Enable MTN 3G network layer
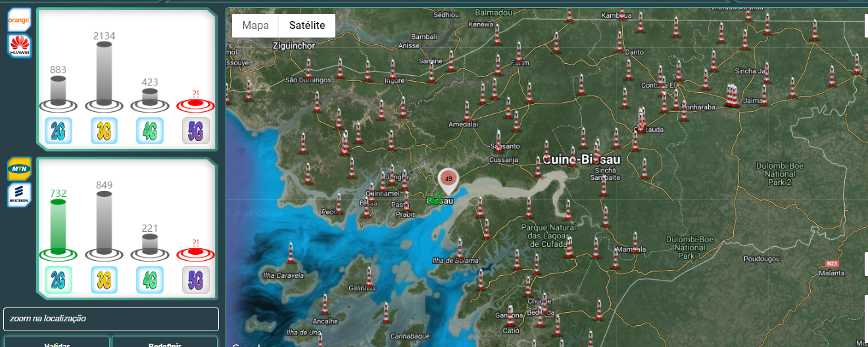The image size is (868, 347). [104, 280]
